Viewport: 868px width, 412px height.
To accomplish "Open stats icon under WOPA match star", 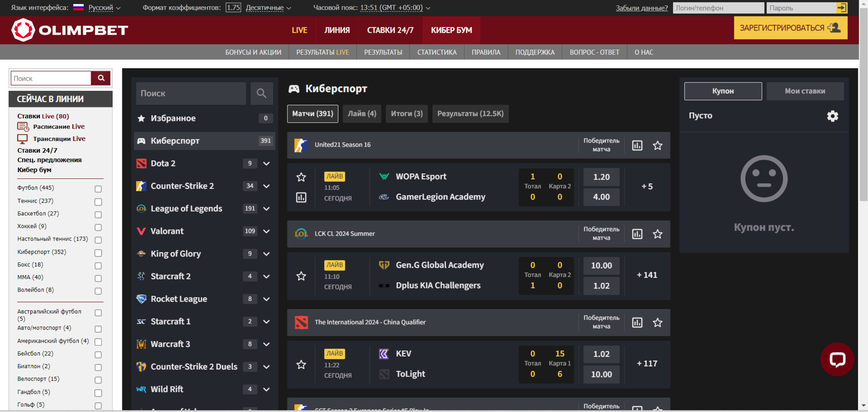I will point(301,197).
